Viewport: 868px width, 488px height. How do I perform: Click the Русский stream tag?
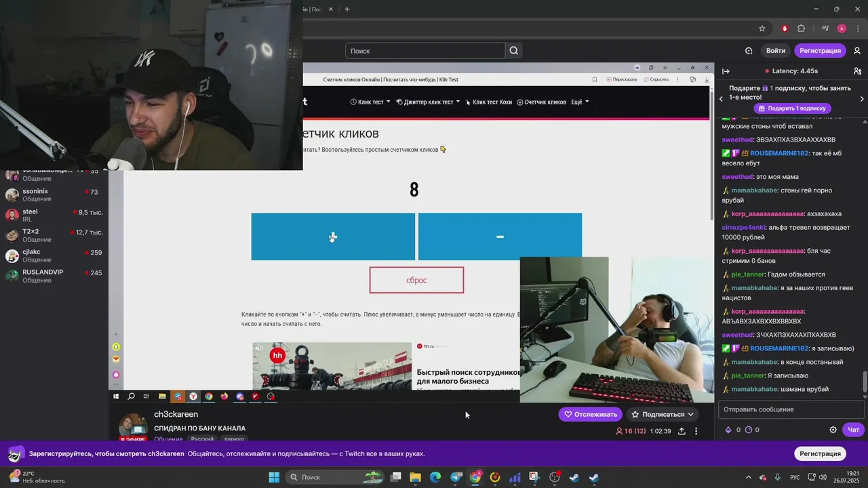[x=201, y=439]
